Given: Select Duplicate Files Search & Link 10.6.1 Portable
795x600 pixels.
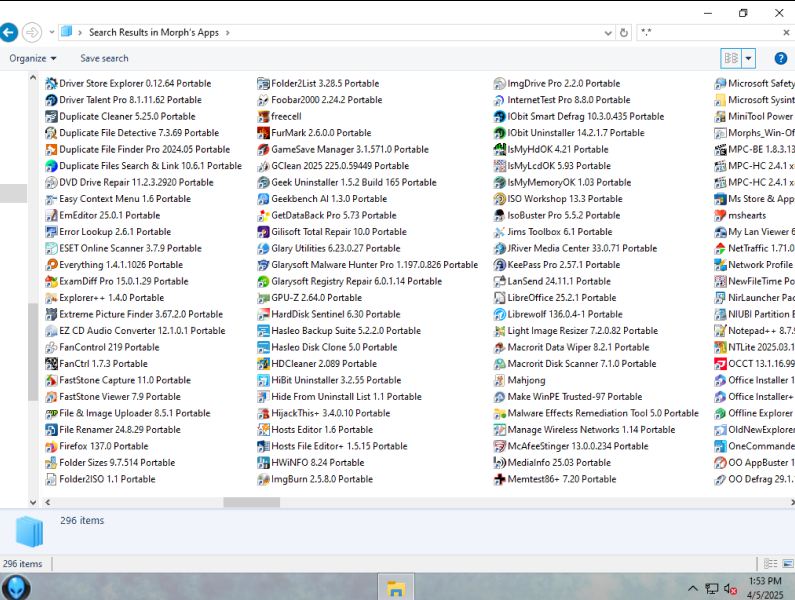Looking at the screenshot, I should coord(144,166).
